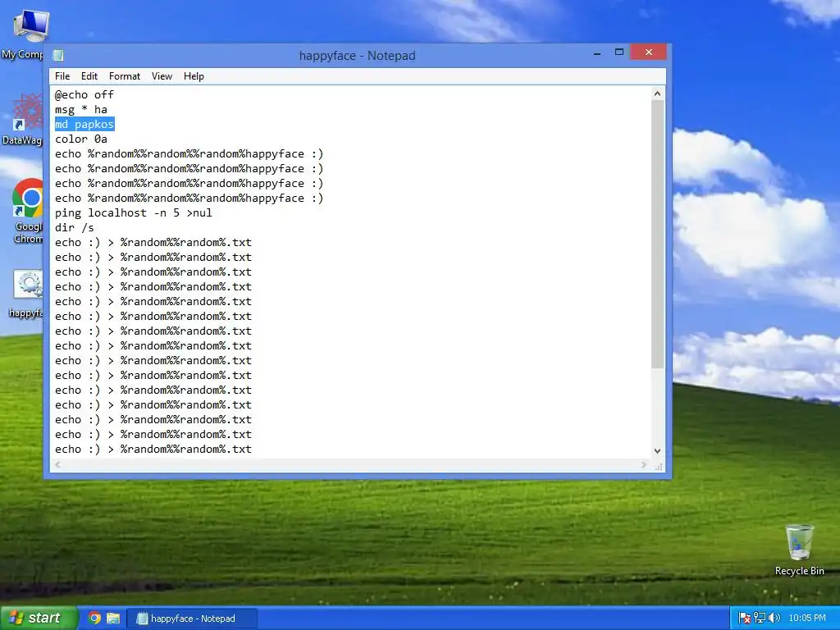Open the View menu
Viewport: 840px width, 630px height.
click(x=162, y=76)
